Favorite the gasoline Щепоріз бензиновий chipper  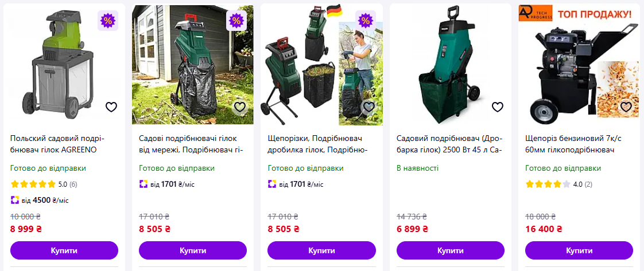(626, 107)
